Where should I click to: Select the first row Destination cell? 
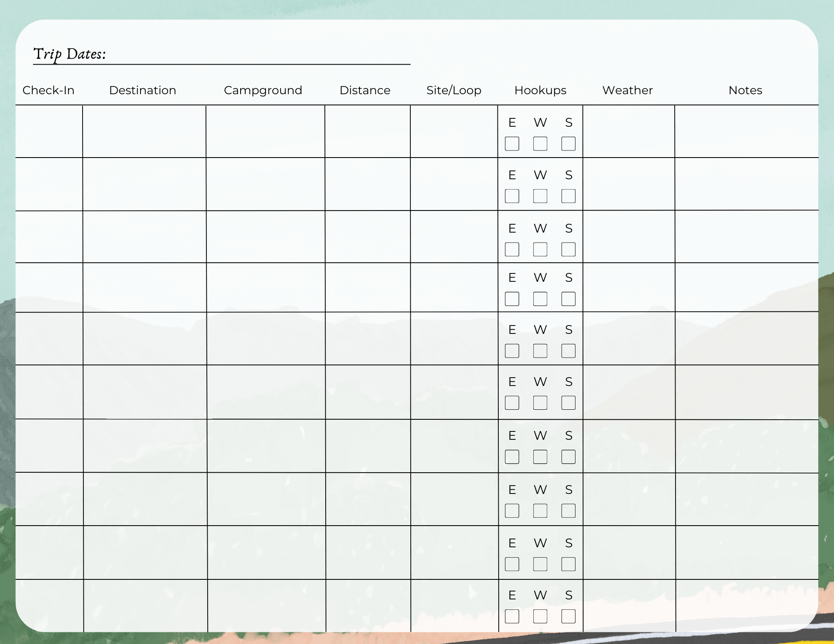[x=144, y=131]
